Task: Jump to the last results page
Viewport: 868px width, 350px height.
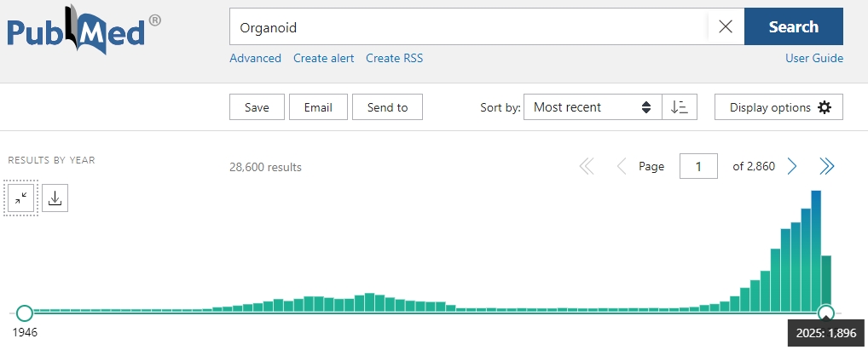Action: tap(826, 166)
